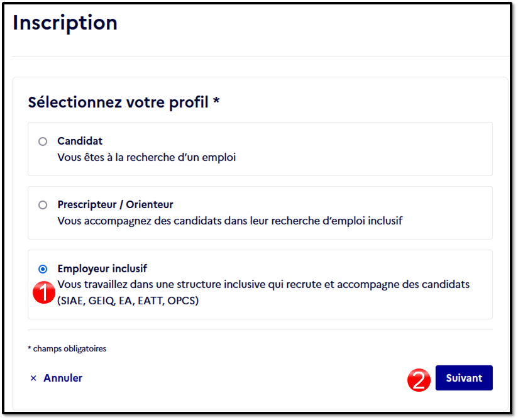Click the "Sélectionnez votre profil" heading
The image size is (518, 420).
click(x=118, y=102)
